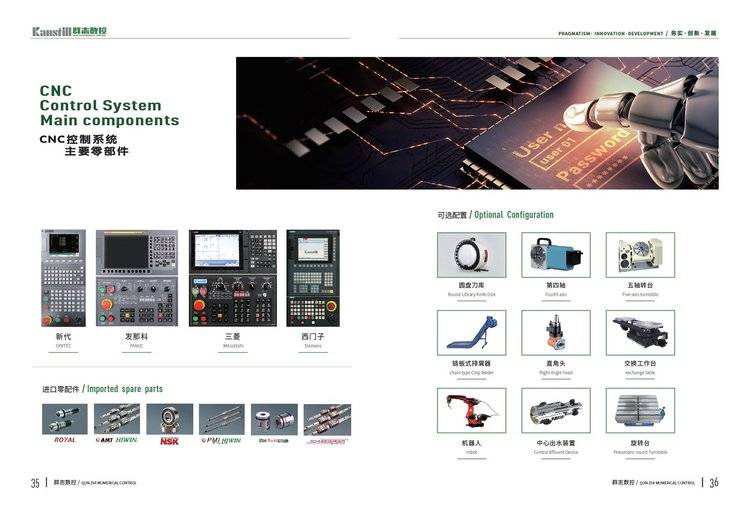The width and height of the screenshot is (749, 512).
Task: Click the Imported spare parts heading
Action: (x=102, y=389)
